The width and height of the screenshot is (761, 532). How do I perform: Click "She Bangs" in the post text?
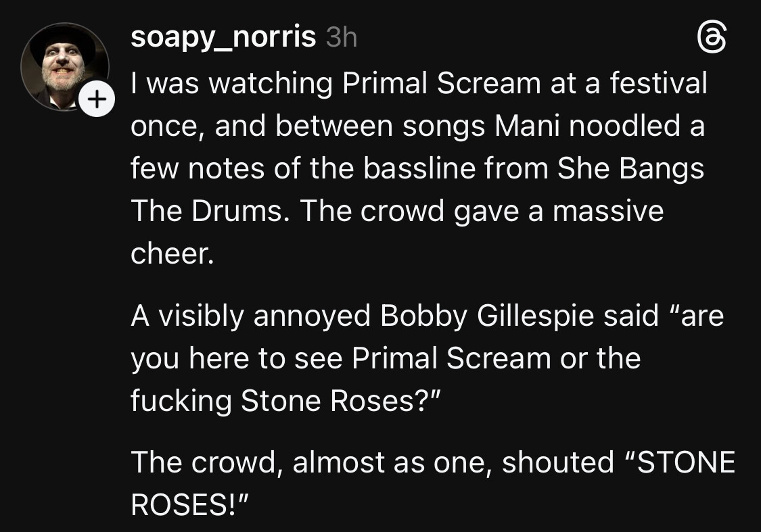(630, 170)
